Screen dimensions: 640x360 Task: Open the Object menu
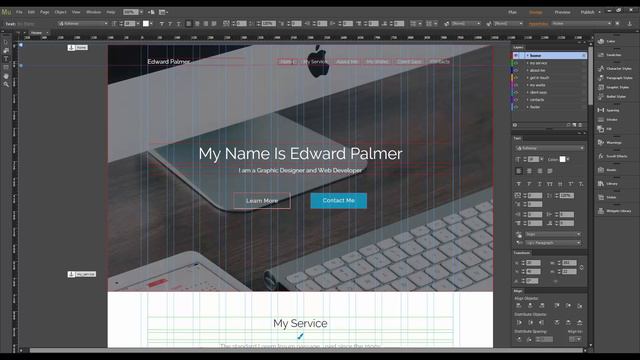point(60,12)
